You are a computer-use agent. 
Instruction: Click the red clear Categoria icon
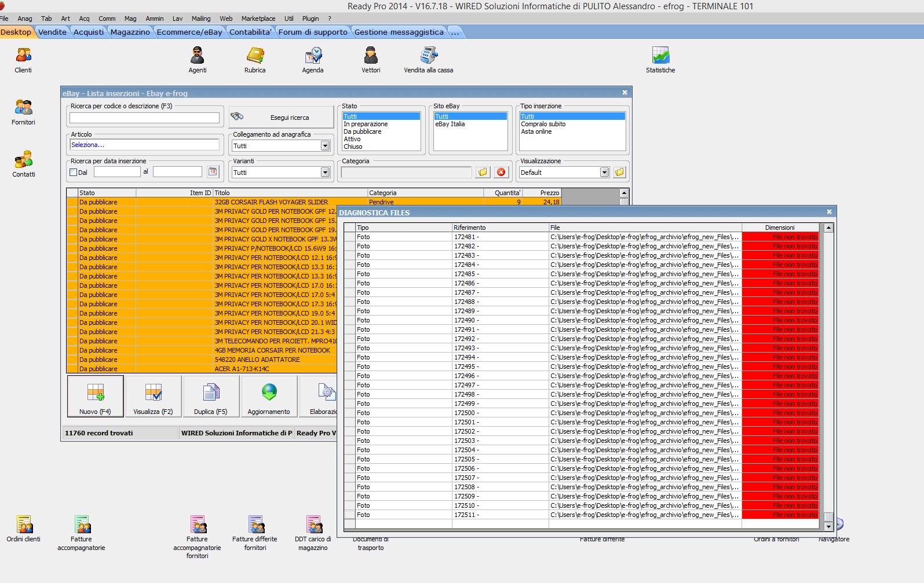click(x=501, y=173)
